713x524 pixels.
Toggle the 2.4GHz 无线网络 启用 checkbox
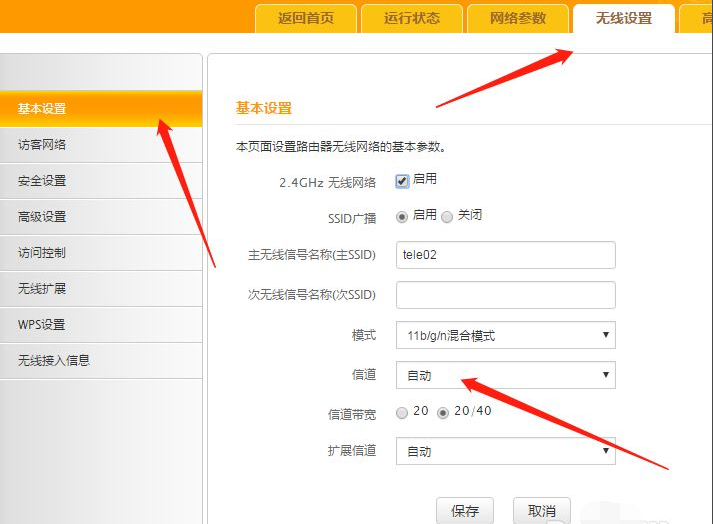(402, 181)
